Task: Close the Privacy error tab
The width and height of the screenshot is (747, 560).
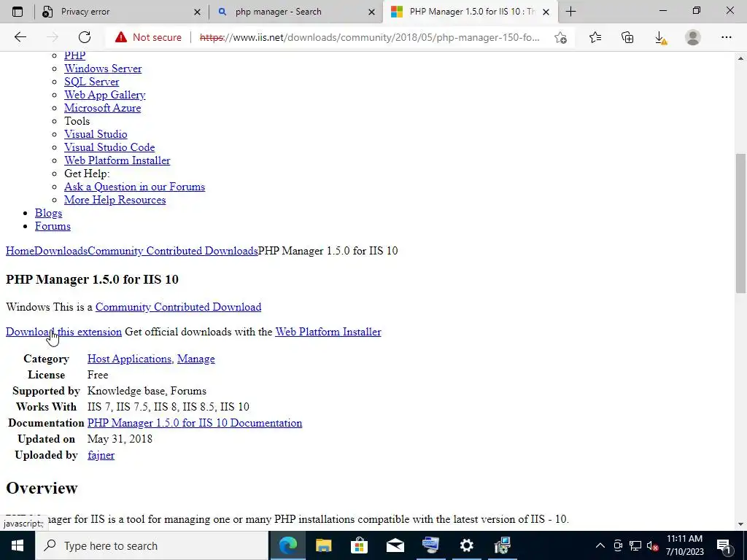Action: pos(197,12)
